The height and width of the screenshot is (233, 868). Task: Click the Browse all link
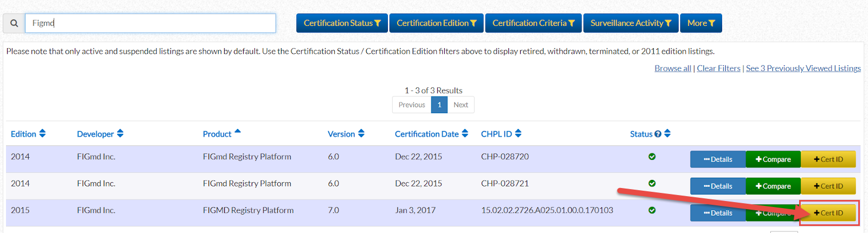[x=673, y=68]
